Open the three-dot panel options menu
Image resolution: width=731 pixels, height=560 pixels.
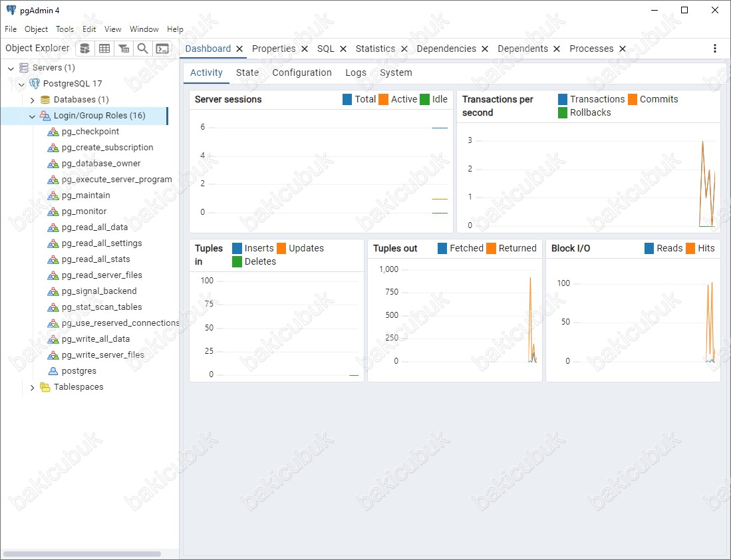[714, 49]
